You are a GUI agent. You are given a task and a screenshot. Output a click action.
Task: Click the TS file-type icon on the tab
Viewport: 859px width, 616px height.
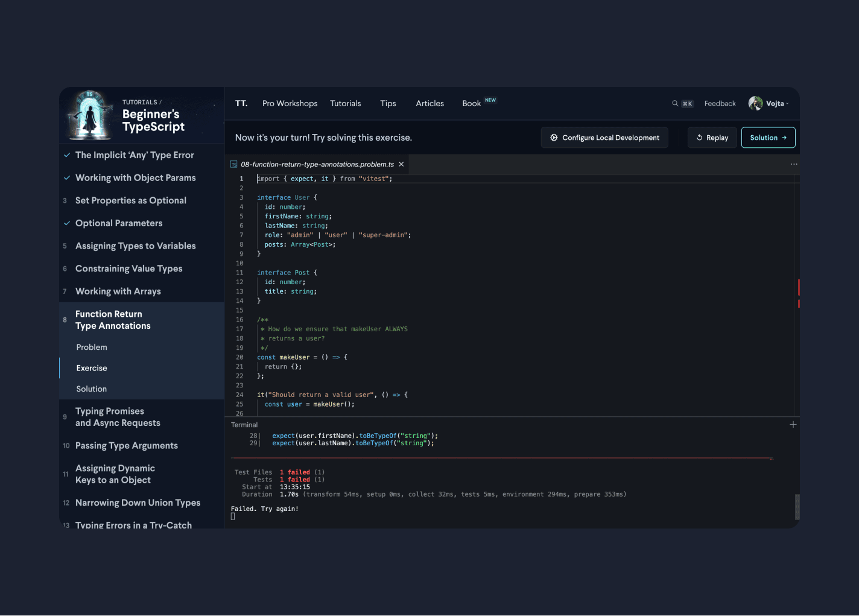pos(233,164)
